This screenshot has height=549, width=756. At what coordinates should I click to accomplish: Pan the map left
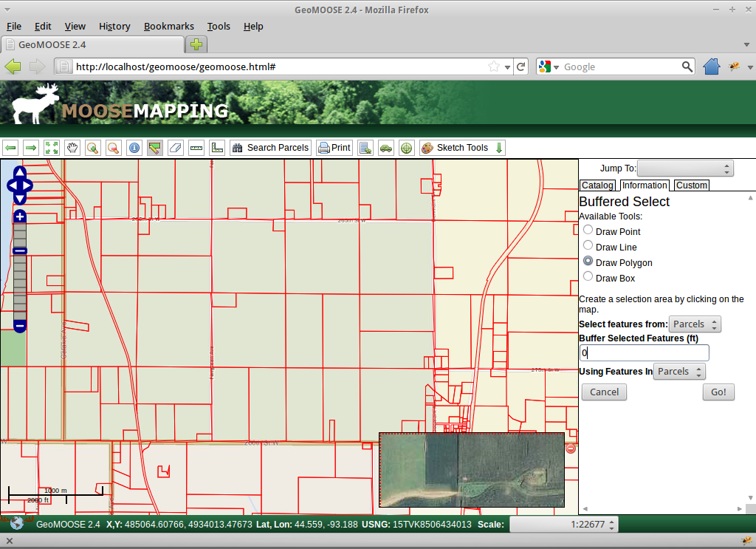coord(12,185)
